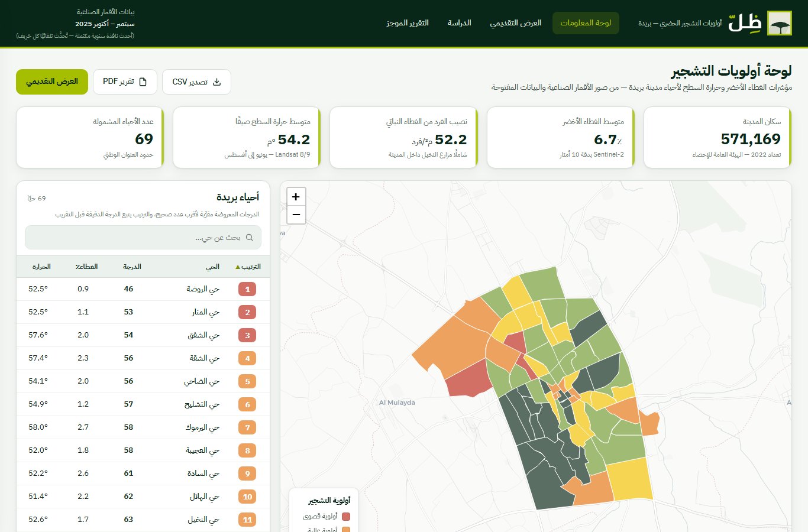The image size is (808, 532).
Task: Select the حي التشليح row name
Action: pos(202,404)
